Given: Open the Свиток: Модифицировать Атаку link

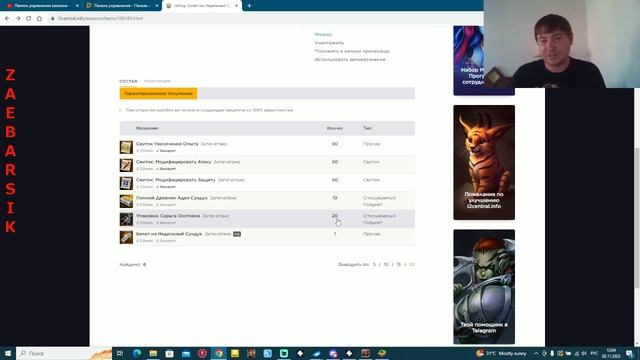Looking at the screenshot, I should coord(173,162).
